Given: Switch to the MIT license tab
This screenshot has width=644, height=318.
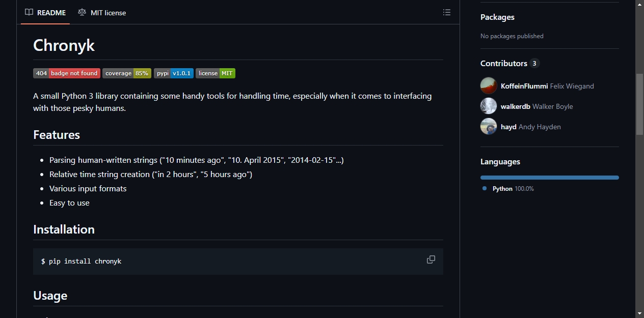Looking at the screenshot, I should click(102, 13).
